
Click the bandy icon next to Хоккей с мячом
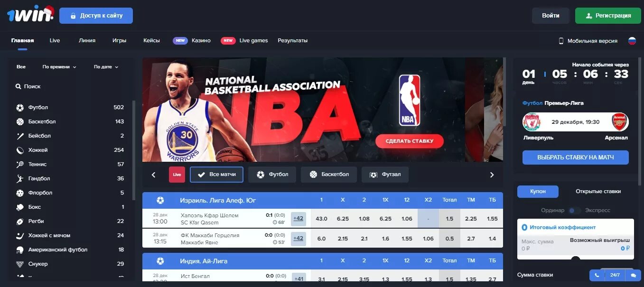[x=20, y=236]
